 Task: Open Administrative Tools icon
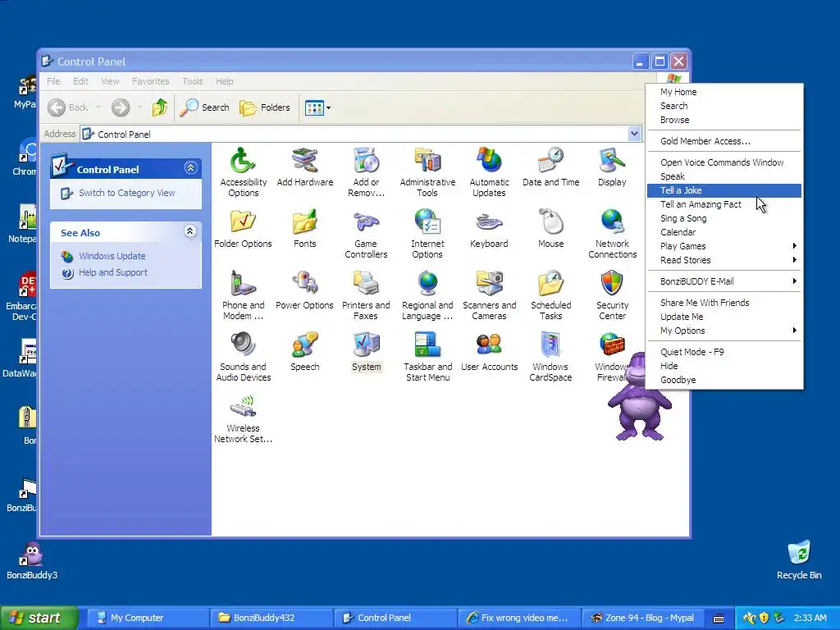tap(427, 172)
